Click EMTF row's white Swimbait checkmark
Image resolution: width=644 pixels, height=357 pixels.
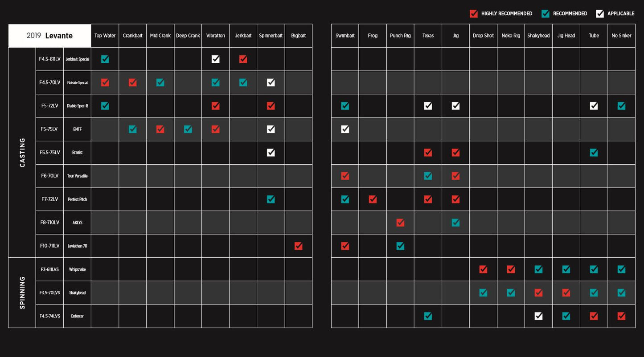[x=345, y=129]
